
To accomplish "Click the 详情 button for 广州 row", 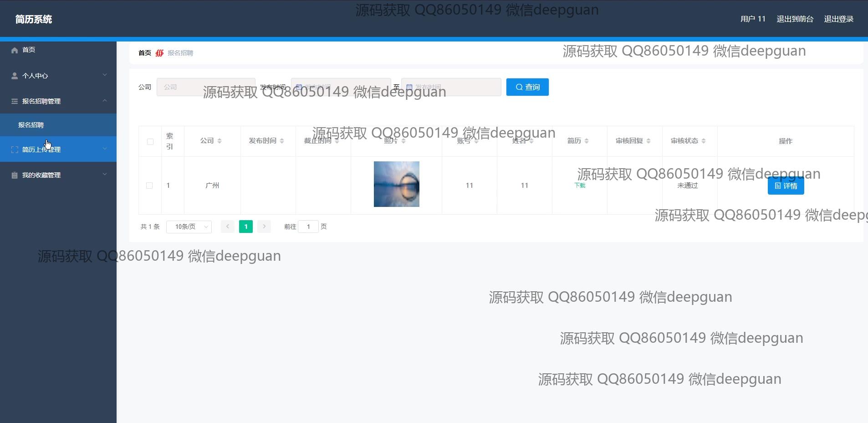I will [786, 186].
